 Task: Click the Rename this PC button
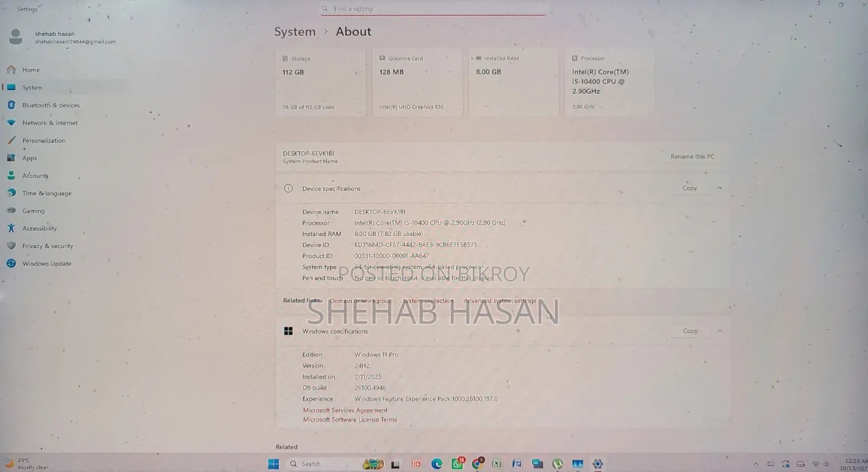692,157
